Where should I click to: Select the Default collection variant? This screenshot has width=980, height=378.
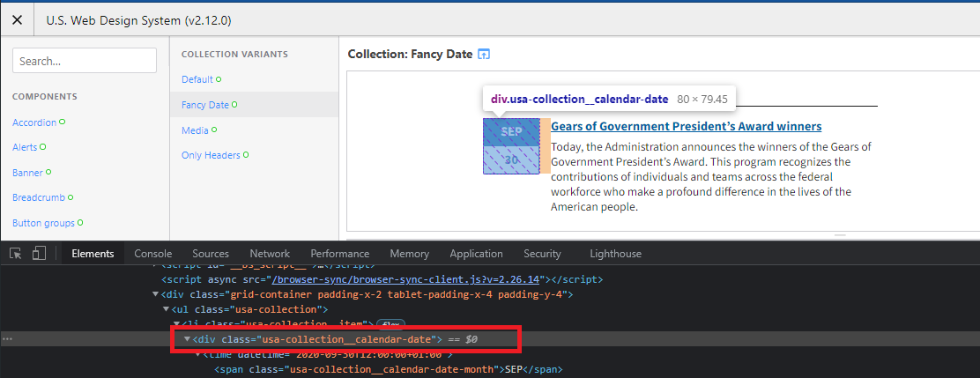197,79
